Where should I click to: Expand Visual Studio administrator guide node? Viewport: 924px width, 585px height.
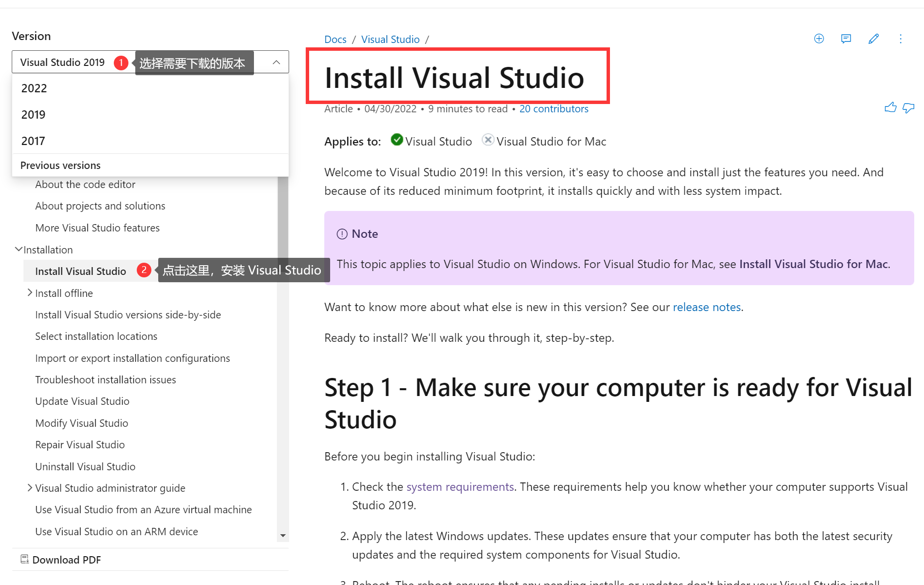click(30, 487)
